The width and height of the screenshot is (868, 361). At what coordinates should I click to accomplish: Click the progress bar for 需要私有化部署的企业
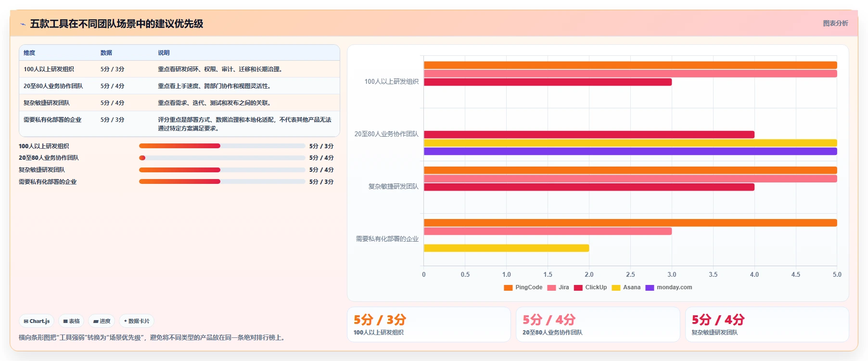pyautogui.click(x=222, y=181)
